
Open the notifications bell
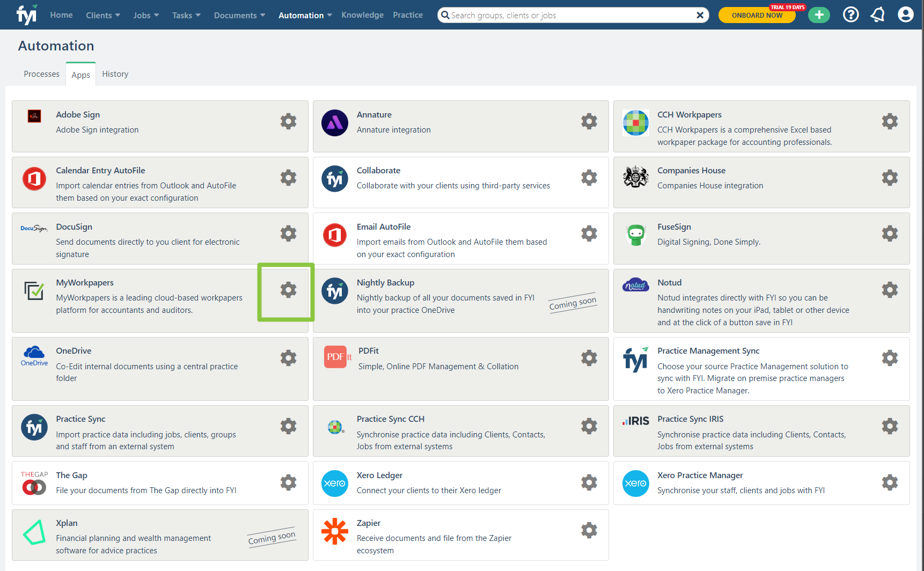coord(878,14)
